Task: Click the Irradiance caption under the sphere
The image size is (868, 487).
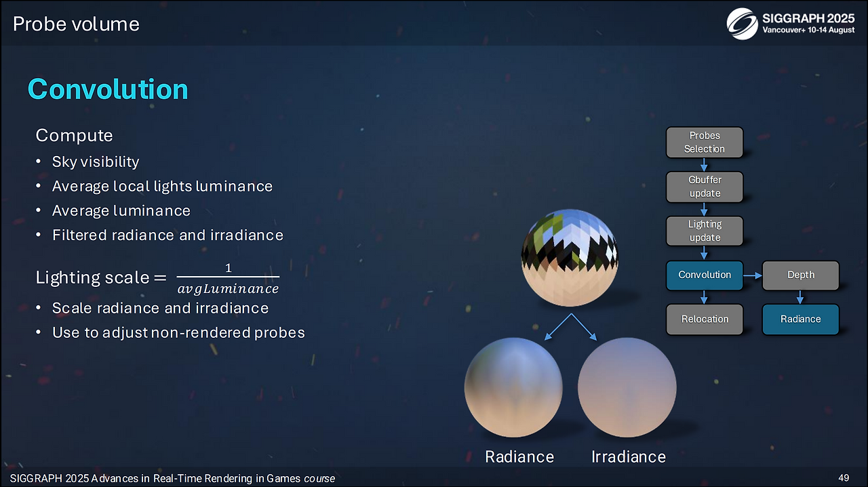Action: 629,457
